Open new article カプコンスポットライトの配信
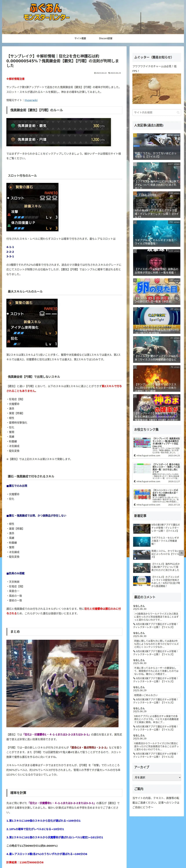This screenshot has height=868, width=186. (x=157, y=582)
